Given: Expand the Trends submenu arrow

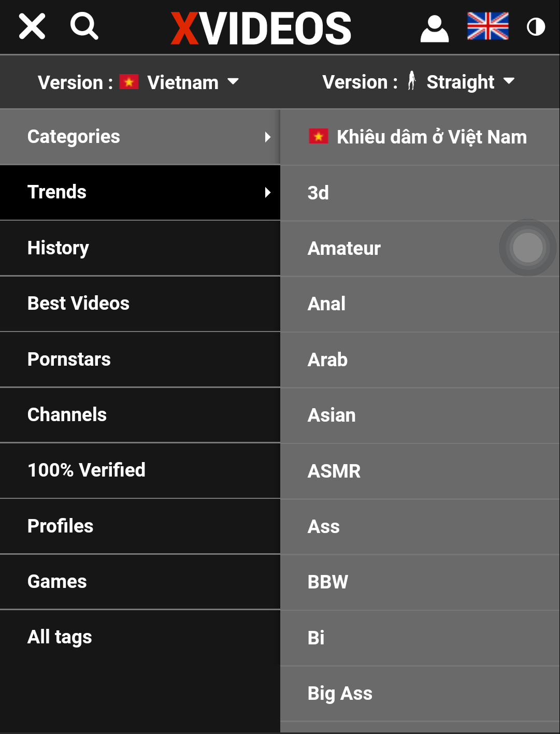Looking at the screenshot, I should click(x=267, y=193).
